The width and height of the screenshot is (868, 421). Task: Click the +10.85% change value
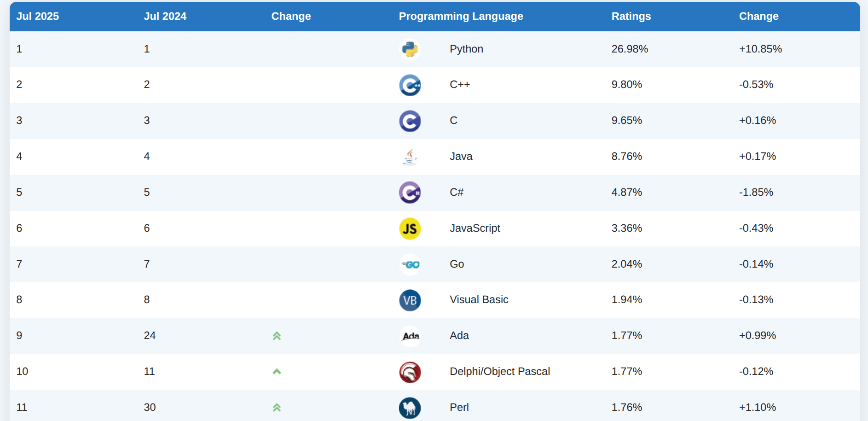[x=760, y=49]
